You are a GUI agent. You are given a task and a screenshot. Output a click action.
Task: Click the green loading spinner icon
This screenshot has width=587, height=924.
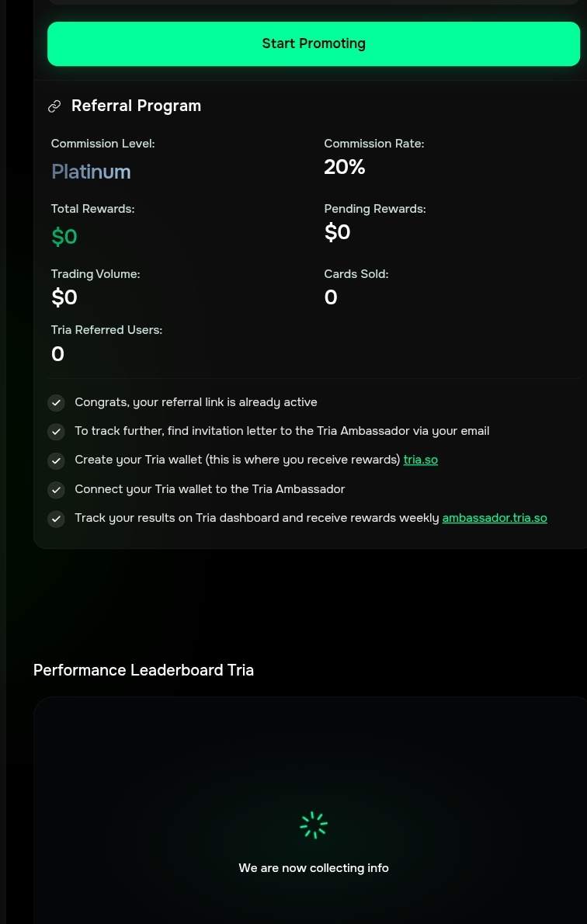314,825
